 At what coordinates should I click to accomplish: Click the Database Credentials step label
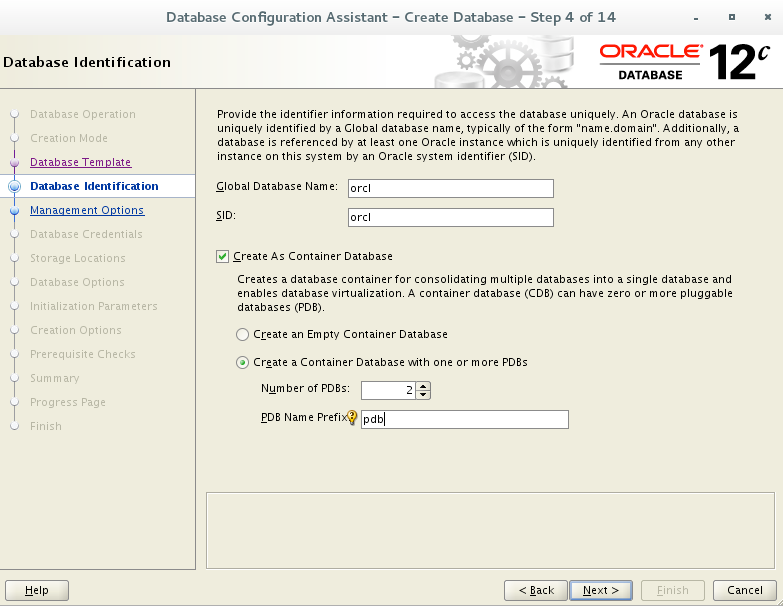click(86, 234)
